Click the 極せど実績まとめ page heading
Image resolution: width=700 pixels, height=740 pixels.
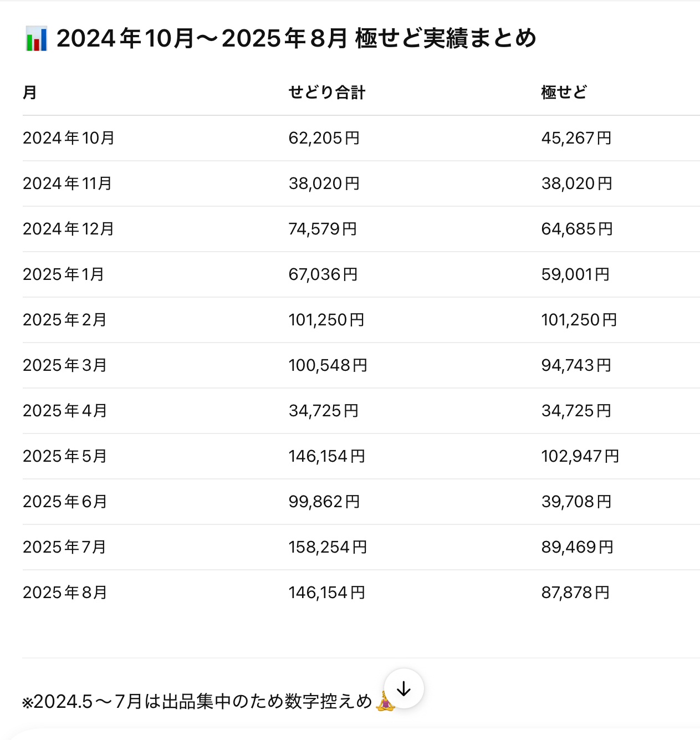point(297,39)
